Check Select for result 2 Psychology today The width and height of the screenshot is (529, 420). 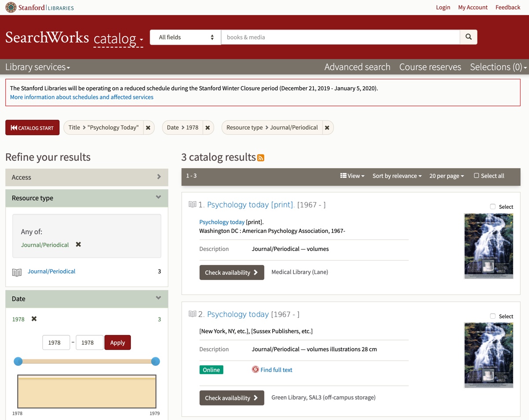click(x=492, y=316)
